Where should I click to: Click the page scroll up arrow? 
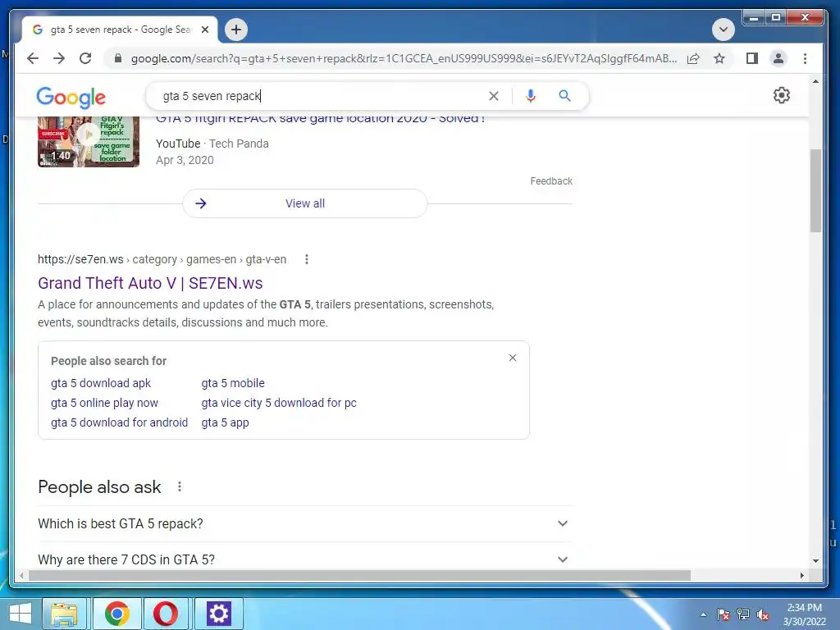click(x=815, y=81)
